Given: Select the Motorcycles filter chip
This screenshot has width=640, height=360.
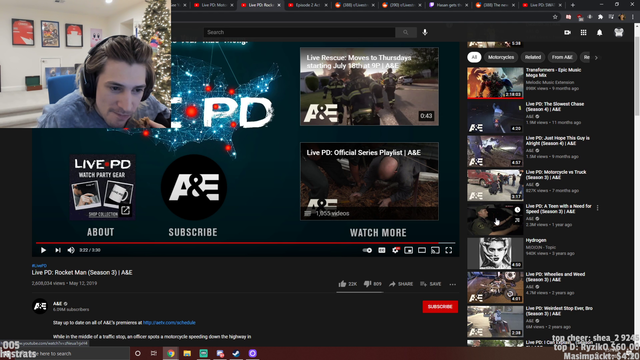Looking at the screenshot, I should click(501, 57).
